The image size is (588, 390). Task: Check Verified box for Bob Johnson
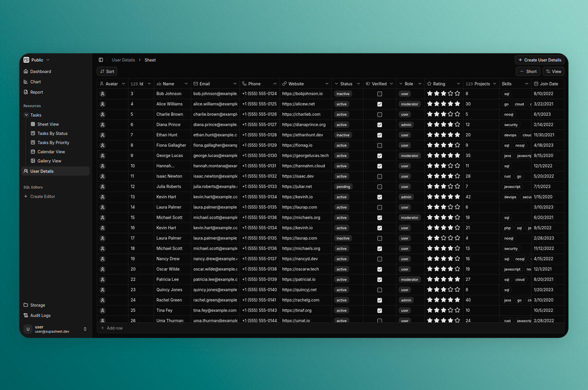(380, 94)
